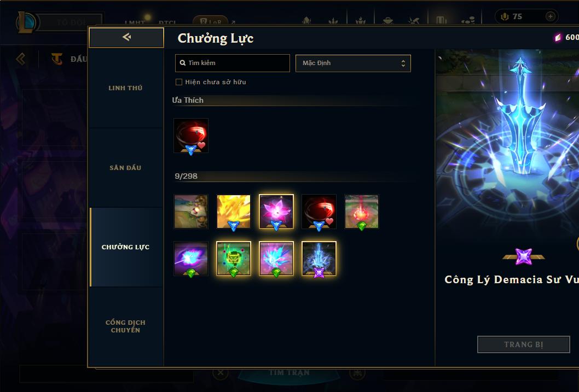Toggle the Hiện chưa sở hữu checkbox
The width and height of the screenshot is (579, 392).
(179, 82)
